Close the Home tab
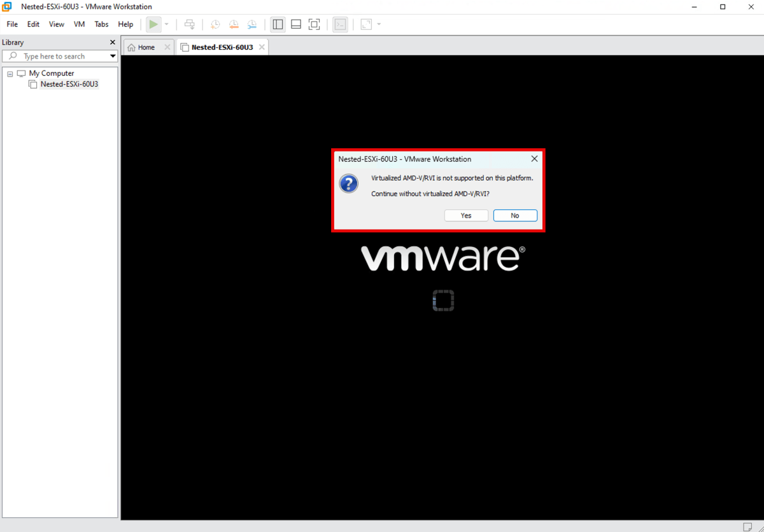 click(x=167, y=47)
